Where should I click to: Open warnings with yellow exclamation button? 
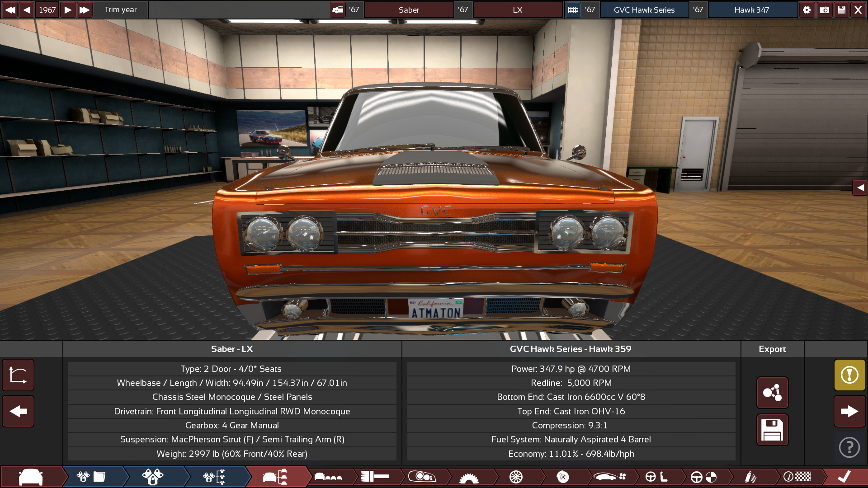pyautogui.click(x=850, y=375)
